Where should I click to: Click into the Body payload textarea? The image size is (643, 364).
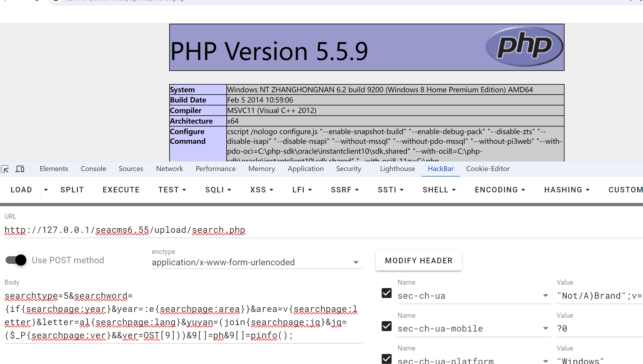pos(184,316)
